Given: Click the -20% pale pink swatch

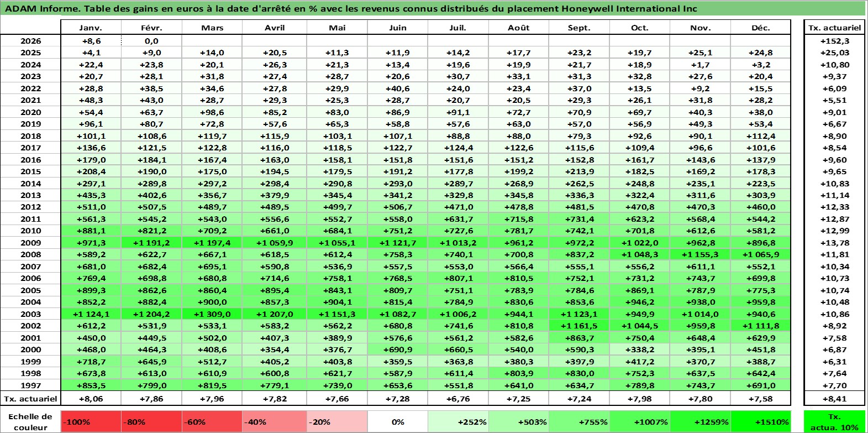Looking at the screenshot, I should pyautogui.click(x=337, y=421).
